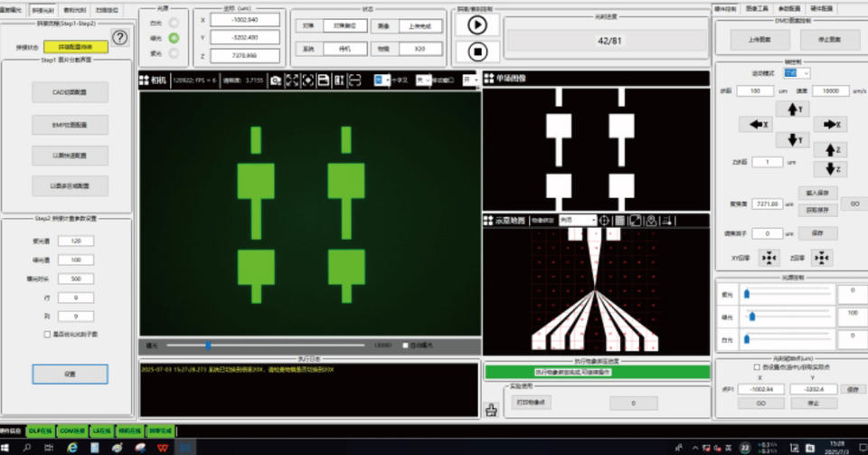The image size is (868, 455).
Task: Open the help question mark icon
Action: tap(120, 38)
